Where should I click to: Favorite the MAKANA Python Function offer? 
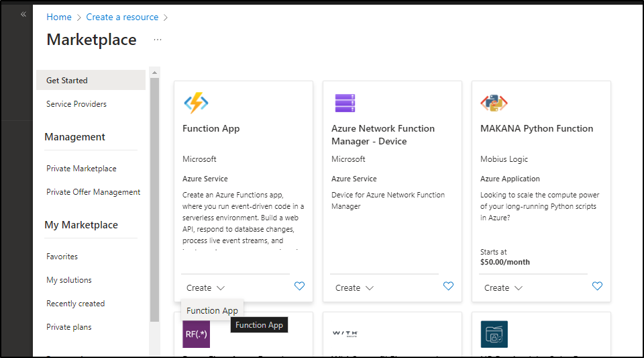597,286
